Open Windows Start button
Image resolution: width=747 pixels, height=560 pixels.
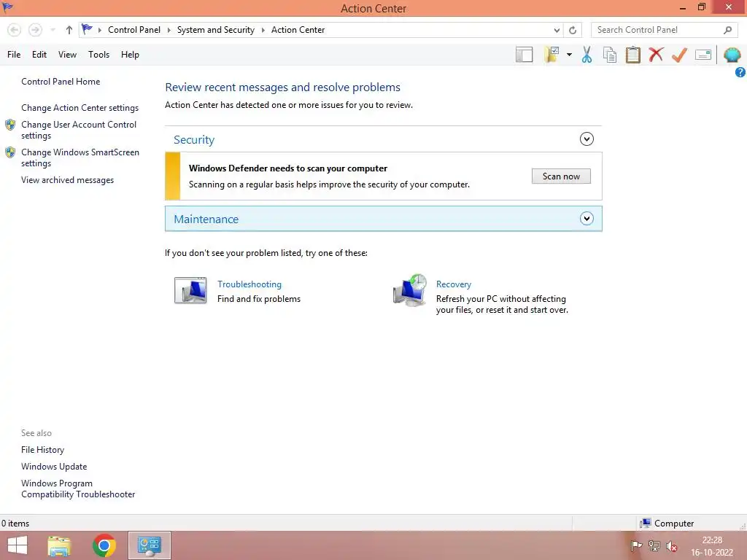pos(18,545)
